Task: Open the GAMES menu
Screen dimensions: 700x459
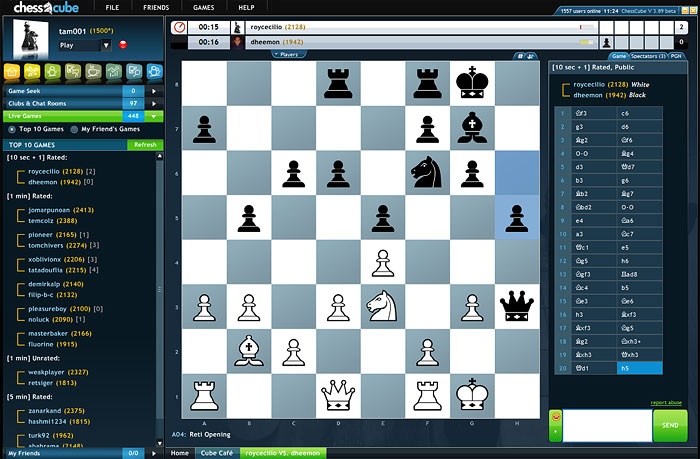Action: point(204,8)
